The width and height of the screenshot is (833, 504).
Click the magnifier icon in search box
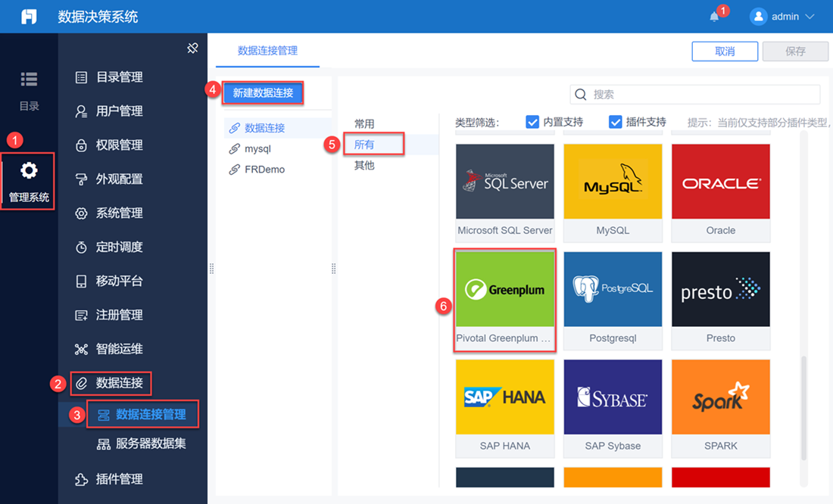(581, 95)
